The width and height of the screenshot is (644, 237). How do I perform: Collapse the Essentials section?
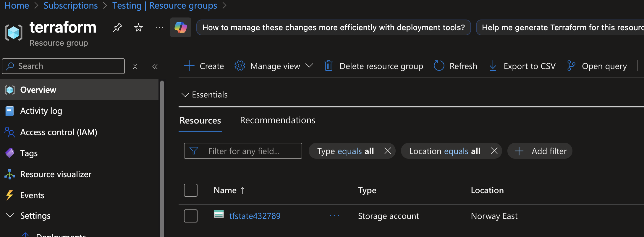click(185, 95)
